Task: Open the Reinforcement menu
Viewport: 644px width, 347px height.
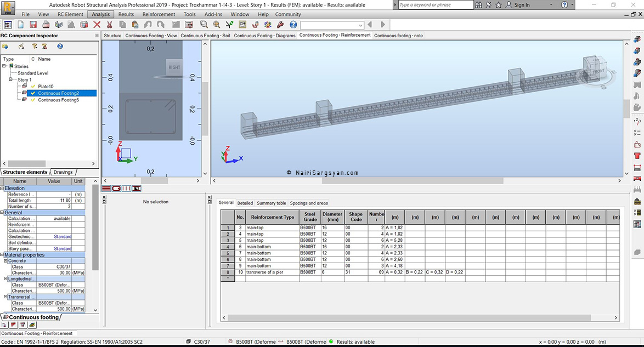Action: point(159,14)
